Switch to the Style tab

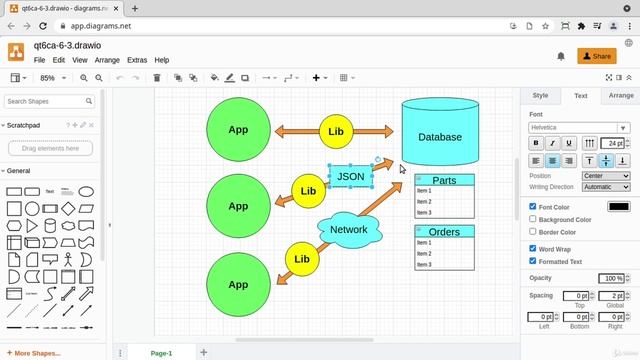tap(540, 95)
